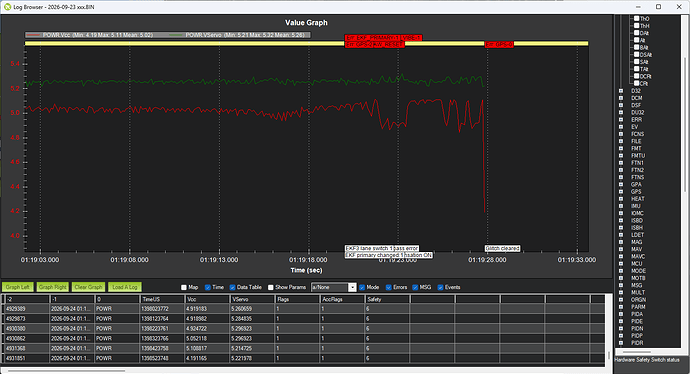Click the Log Browser app icon in title bar
The height and width of the screenshot is (374, 690).
[7, 7]
